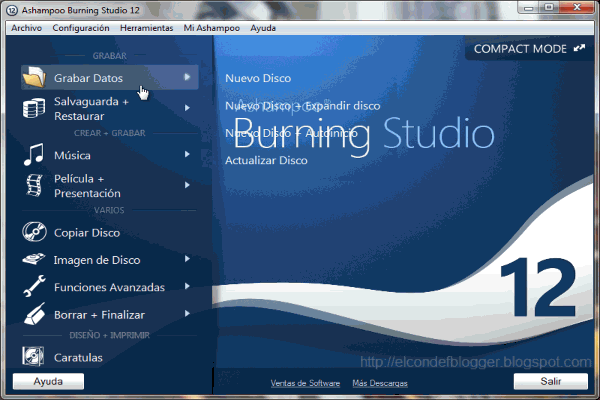Choose Nuevo Disco from the submenu
600x400 pixels.
tap(258, 77)
